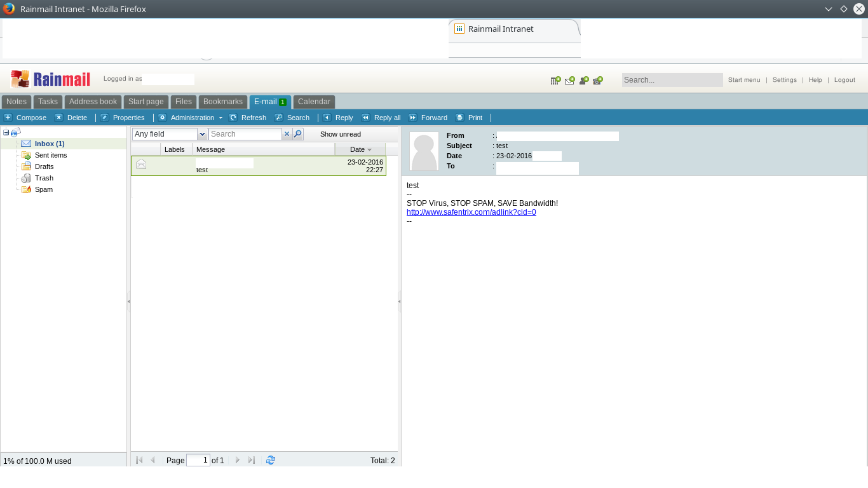Switch to the Calendar tab
The height and width of the screenshot is (488, 868).
[314, 102]
